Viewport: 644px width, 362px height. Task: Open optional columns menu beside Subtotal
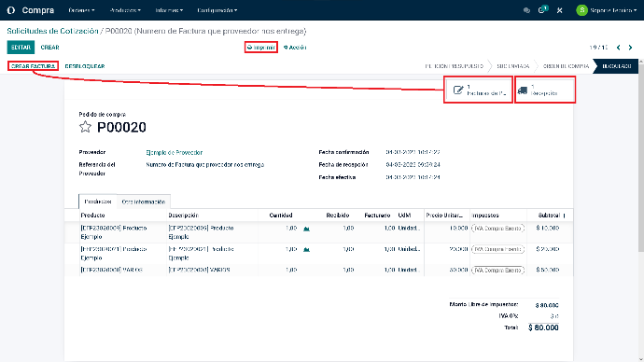[565, 216]
